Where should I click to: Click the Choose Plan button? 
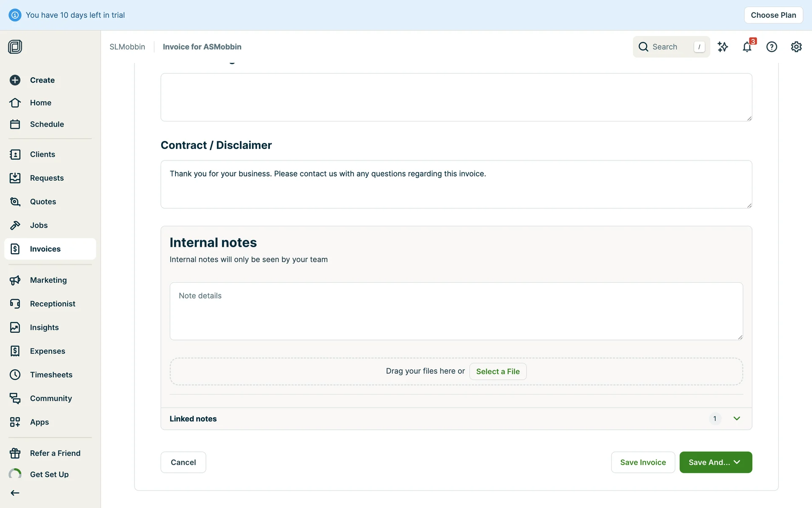773,15
